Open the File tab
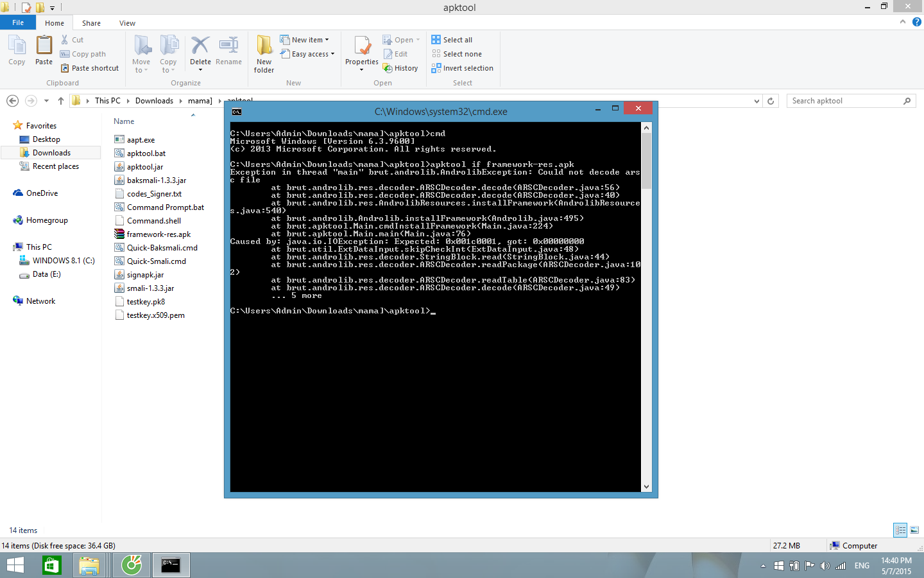Viewport: 924px width, 578px height. pyautogui.click(x=18, y=22)
